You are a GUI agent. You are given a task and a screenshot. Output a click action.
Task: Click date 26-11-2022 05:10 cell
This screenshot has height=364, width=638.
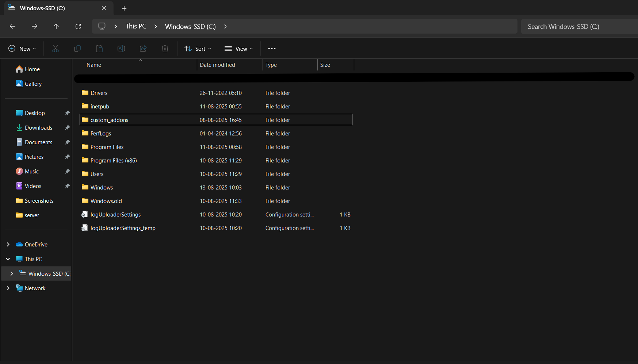point(221,93)
